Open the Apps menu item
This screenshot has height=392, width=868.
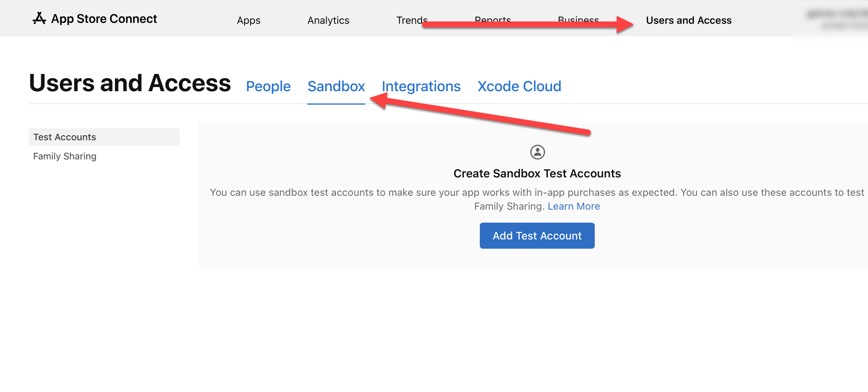[248, 20]
